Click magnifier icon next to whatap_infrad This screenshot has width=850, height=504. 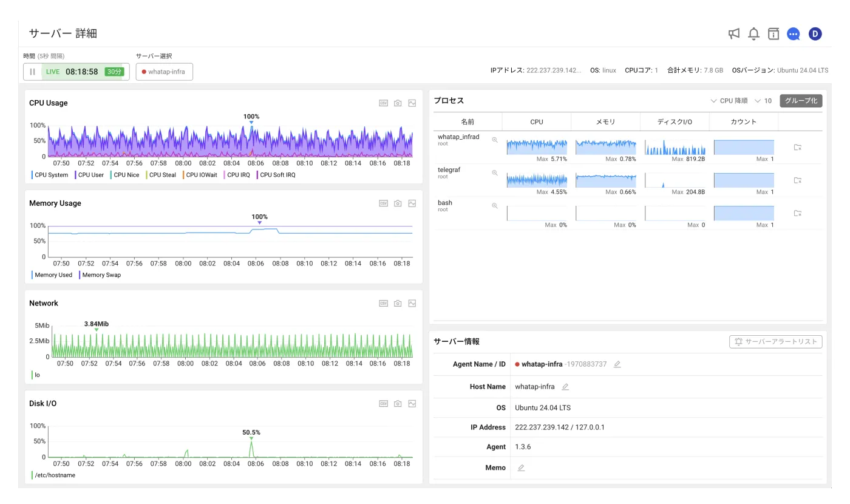495,140
